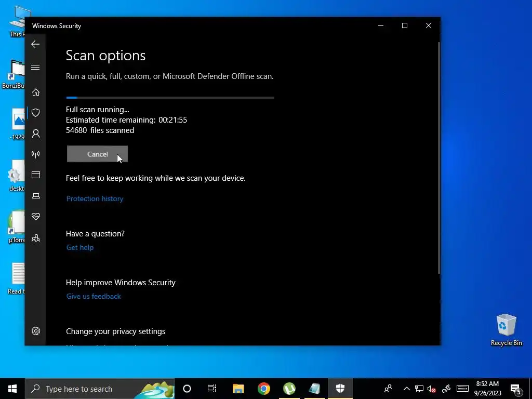532x399 pixels.
Task: Open network status tray icon
Action: [419, 389]
